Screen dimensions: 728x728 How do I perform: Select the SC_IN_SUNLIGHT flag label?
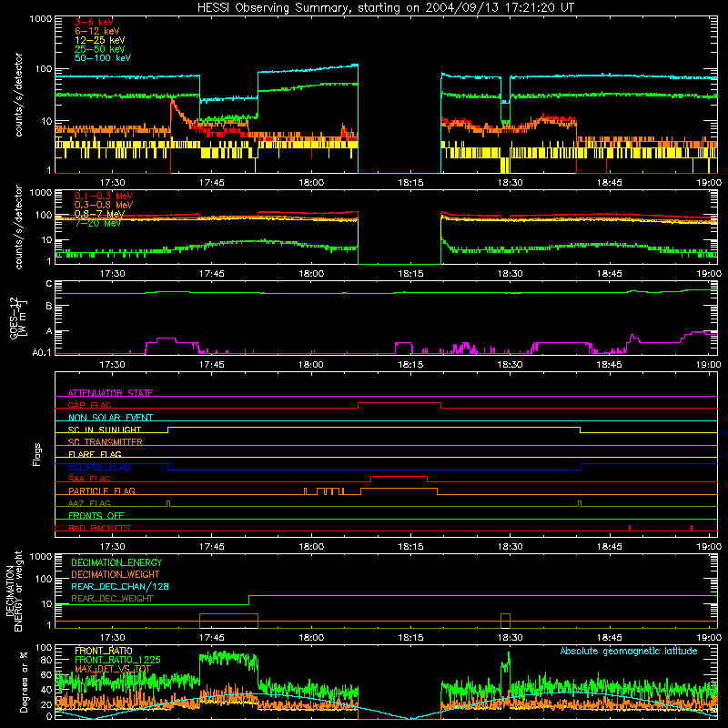click(105, 430)
